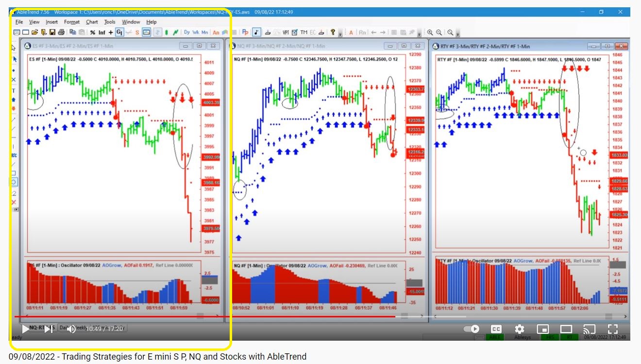Minimize the RTY #F chart window
Image resolution: width=641 pixels, height=364 pixels.
click(x=593, y=46)
